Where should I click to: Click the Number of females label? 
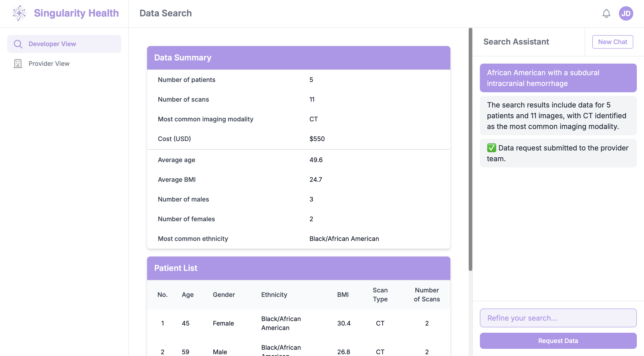pos(186,219)
